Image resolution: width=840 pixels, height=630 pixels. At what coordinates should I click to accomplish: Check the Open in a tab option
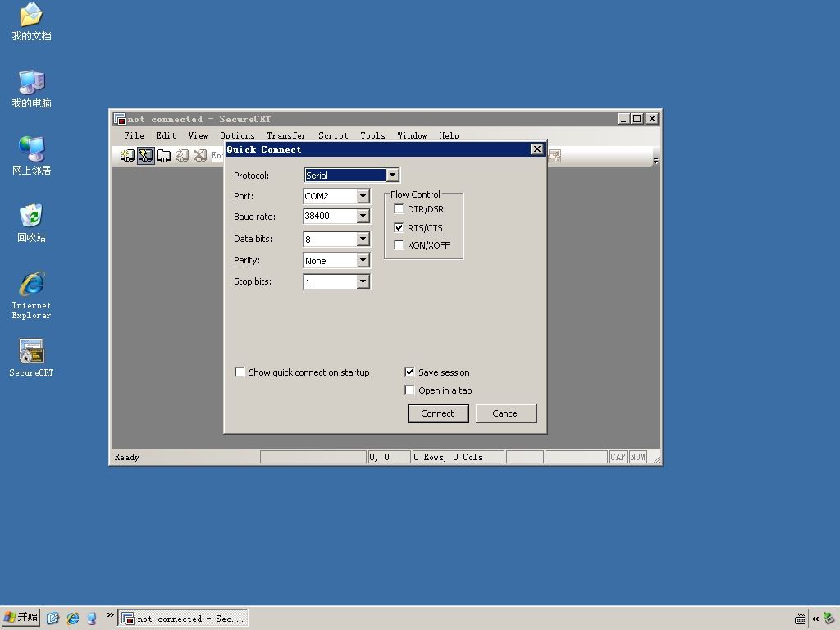point(409,390)
